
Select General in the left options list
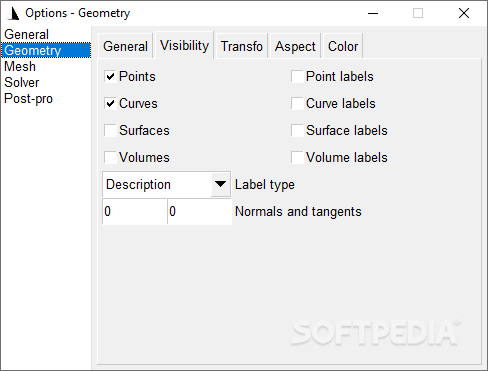click(x=46, y=34)
